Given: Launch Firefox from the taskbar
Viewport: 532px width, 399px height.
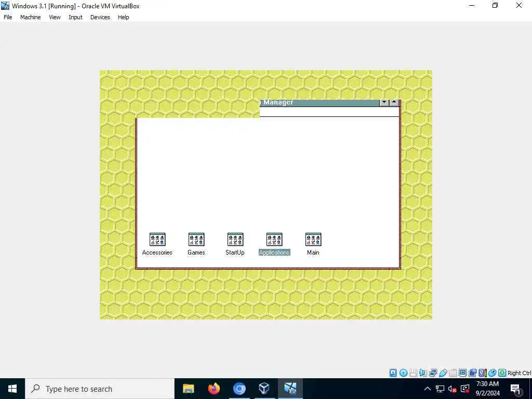Looking at the screenshot, I should tap(214, 389).
